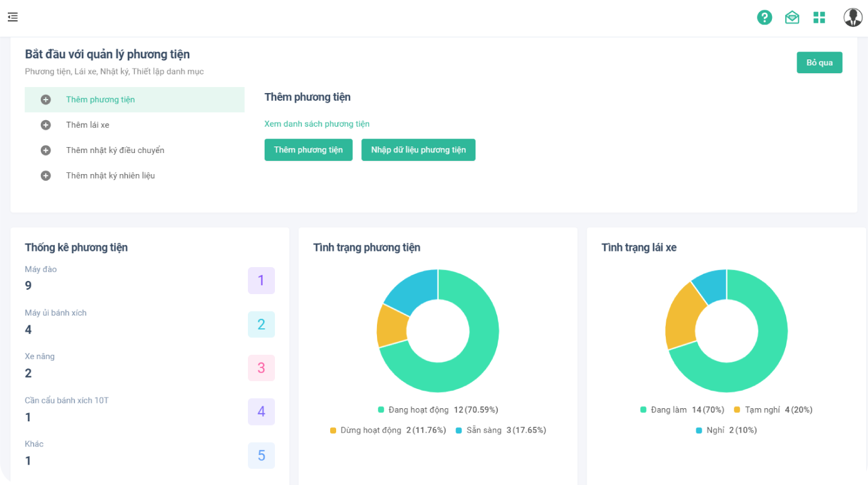This screenshot has height=485, width=868.
Task: Open the apps grid icon
Action: tap(819, 17)
